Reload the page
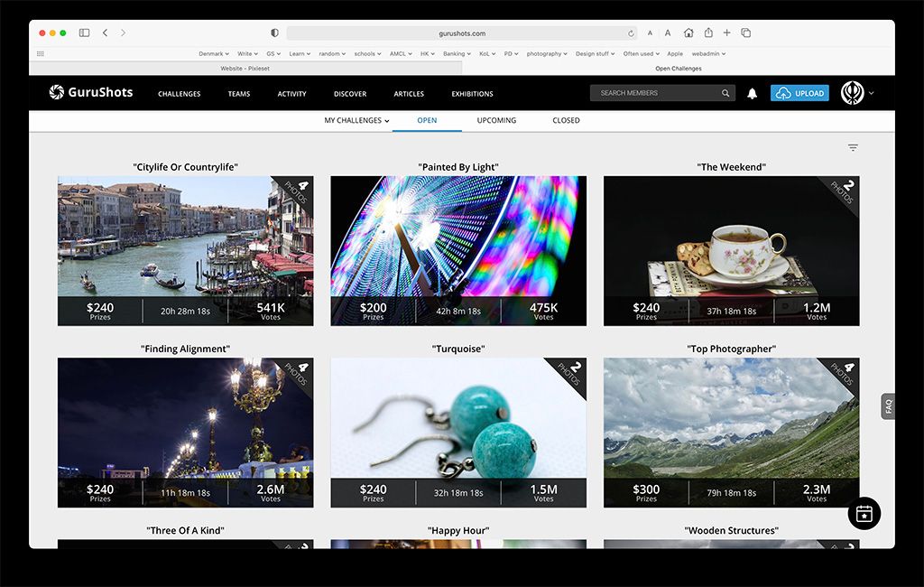 pos(631,33)
